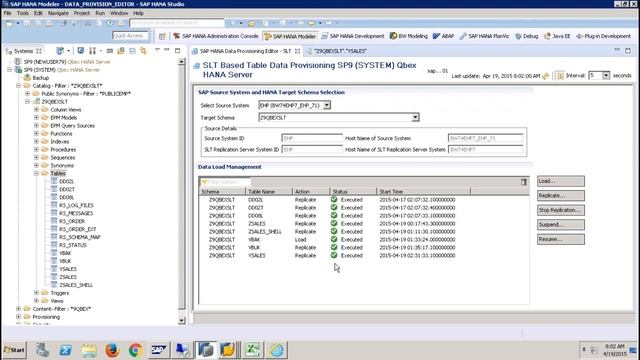The width and height of the screenshot is (640, 360).
Task: Select the Backup node in the tree
Action: point(40,78)
